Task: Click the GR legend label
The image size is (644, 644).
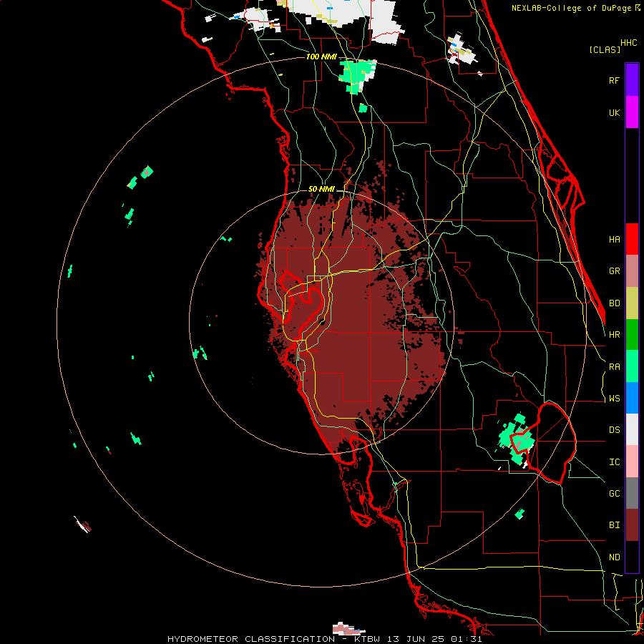Action: point(614,271)
